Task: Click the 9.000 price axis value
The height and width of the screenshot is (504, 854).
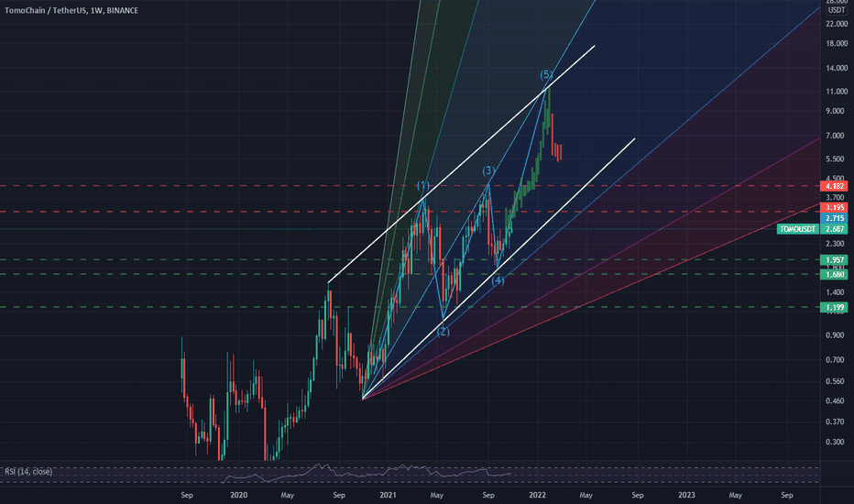Action: pyautogui.click(x=835, y=111)
